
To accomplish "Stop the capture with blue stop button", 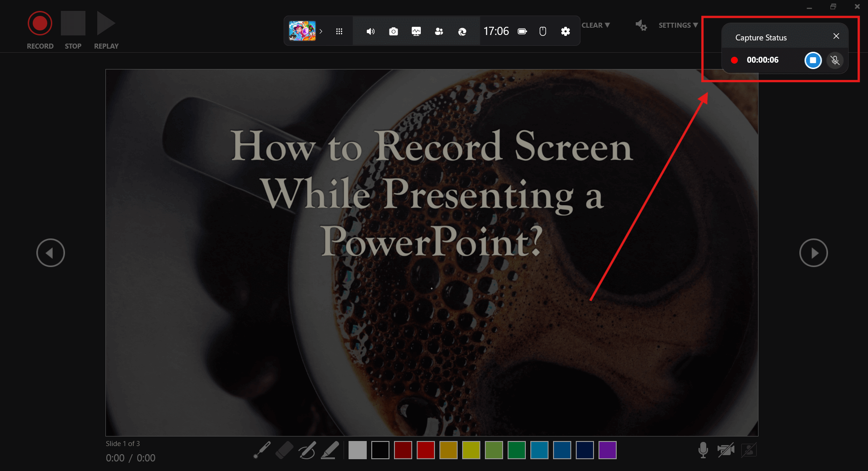I will coord(813,60).
